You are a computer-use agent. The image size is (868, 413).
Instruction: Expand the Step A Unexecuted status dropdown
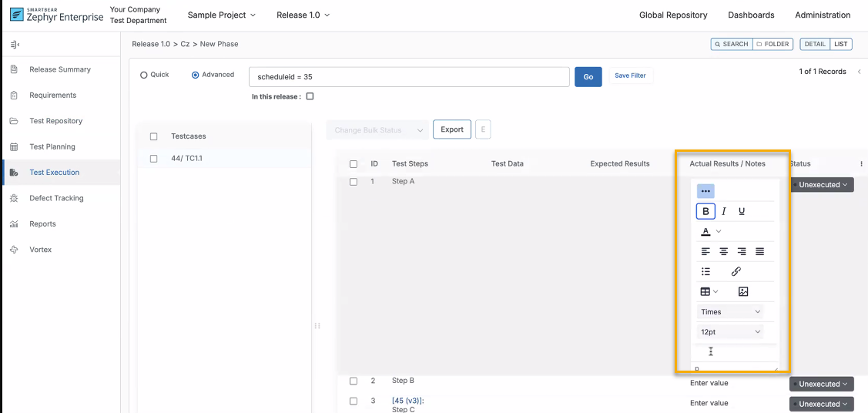point(822,185)
